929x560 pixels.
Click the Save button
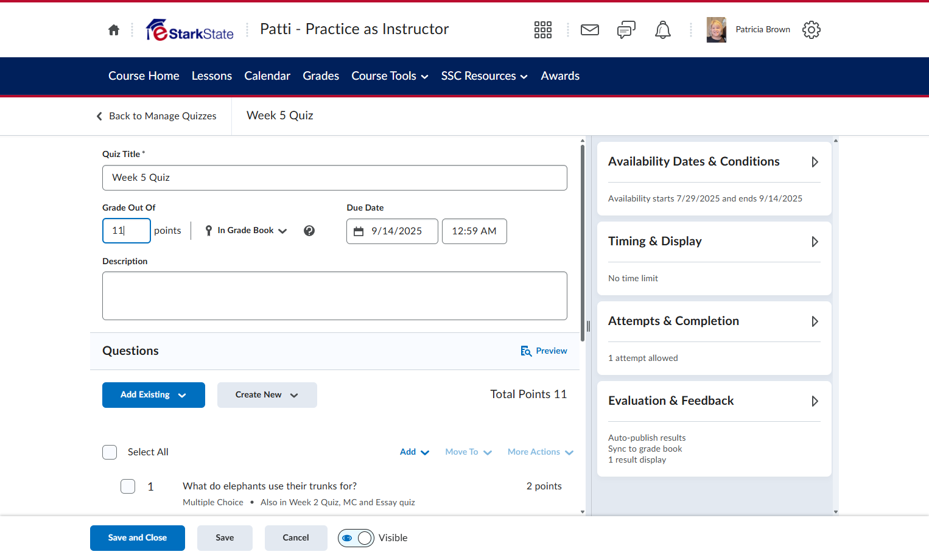click(225, 538)
